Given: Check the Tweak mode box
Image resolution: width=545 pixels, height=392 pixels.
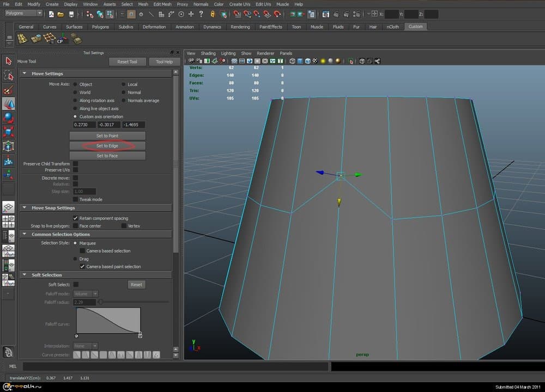Looking at the screenshot, I should tap(75, 199).
